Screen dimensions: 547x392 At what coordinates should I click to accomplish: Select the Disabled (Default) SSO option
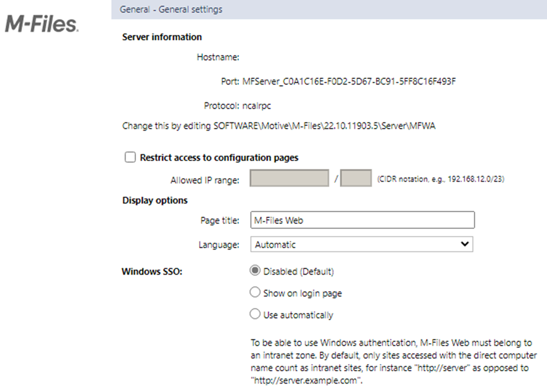tap(255, 271)
